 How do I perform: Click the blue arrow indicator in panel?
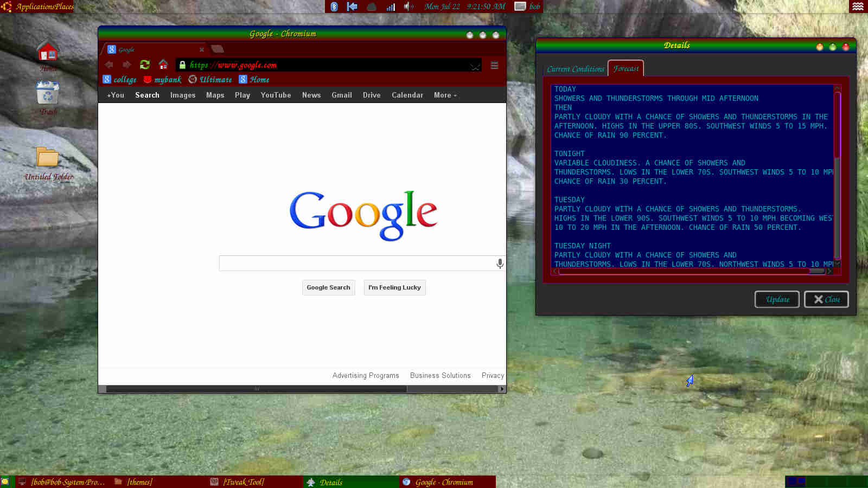click(352, 7)
